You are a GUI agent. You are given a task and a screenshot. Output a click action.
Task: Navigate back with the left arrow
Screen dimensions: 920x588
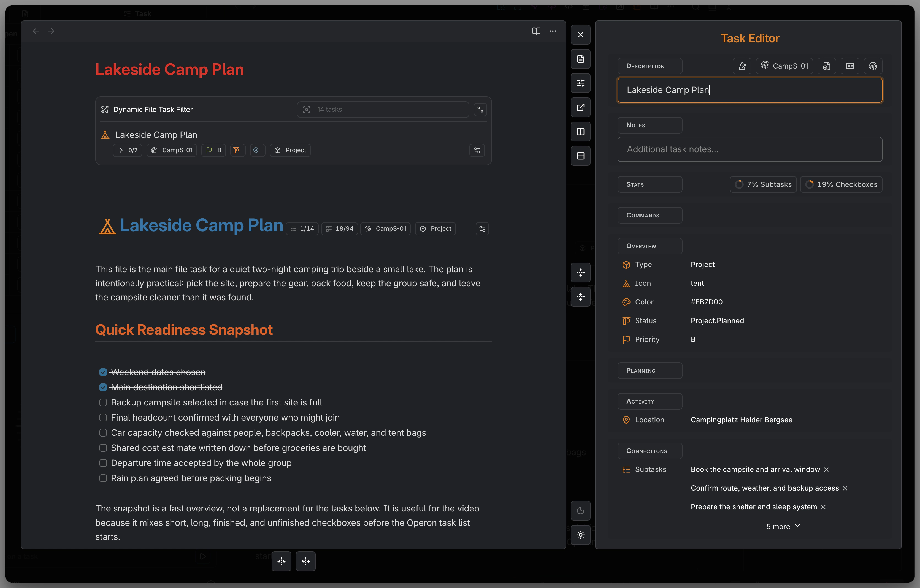(36, 31)
